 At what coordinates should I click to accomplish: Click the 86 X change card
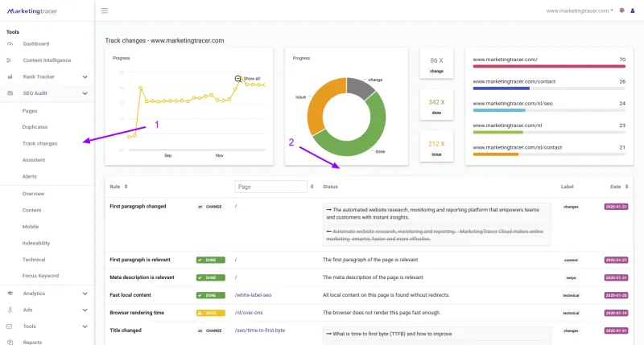[x=436, y=64]
